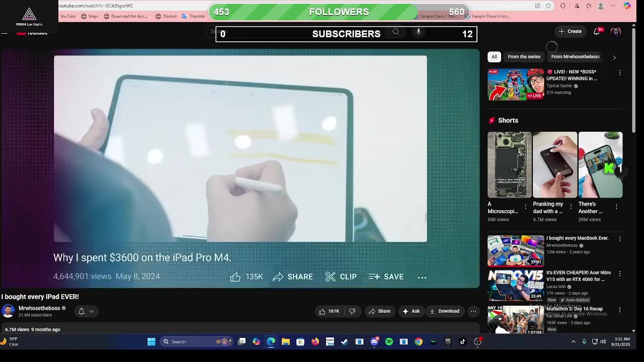Image resolution: width=644 pixels, height=362 pixels.
Task: Open options for the Acer Nitro V15 video
Action: point(620,274)
